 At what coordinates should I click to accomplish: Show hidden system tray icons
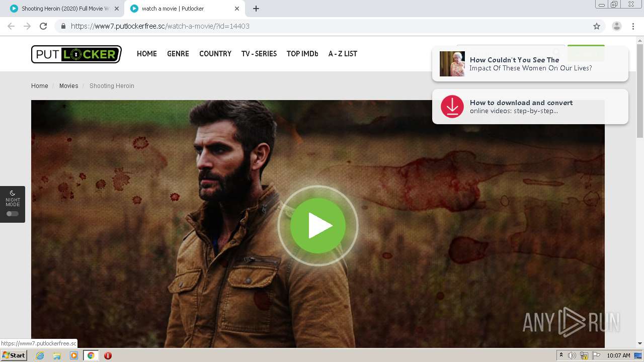point(561,355)
